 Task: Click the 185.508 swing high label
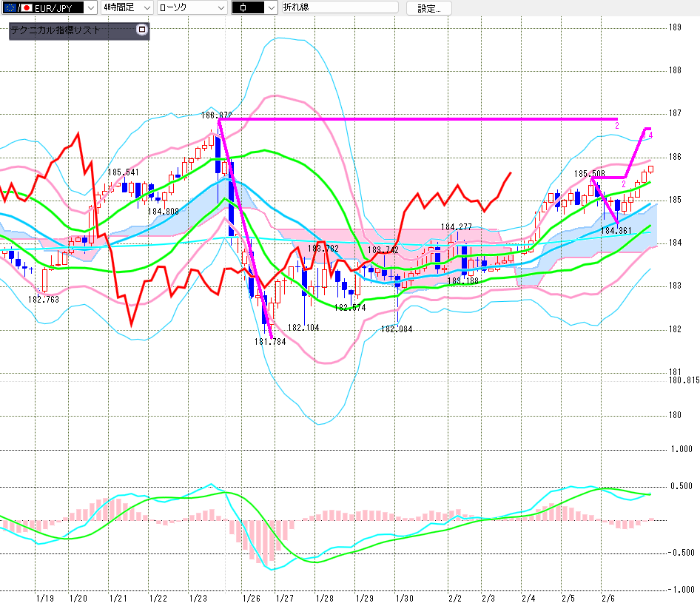[589, 174]
